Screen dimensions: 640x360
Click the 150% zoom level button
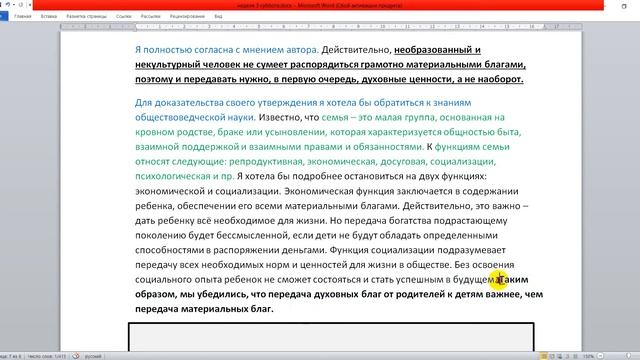click(589, 356)
